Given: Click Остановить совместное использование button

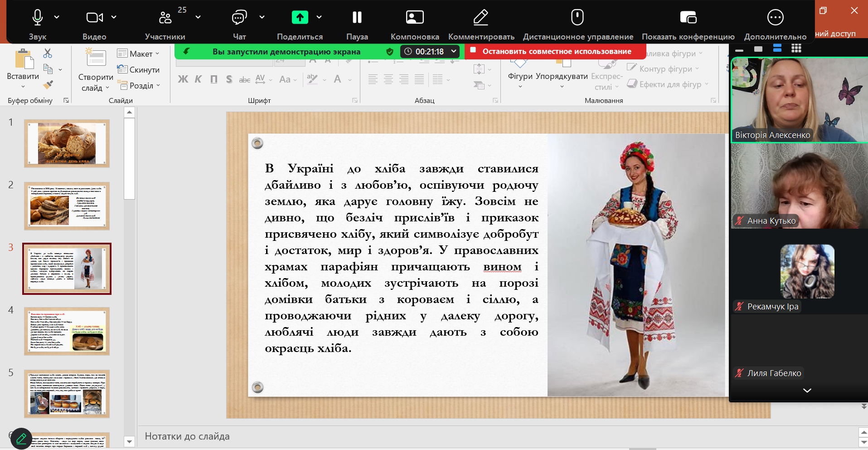Looking at the screenshot, I should [556, 51].
